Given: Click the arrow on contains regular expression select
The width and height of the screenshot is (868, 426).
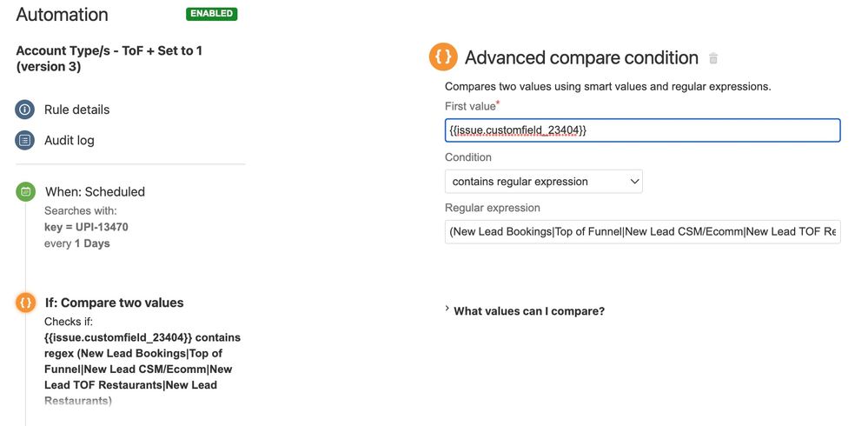Looking at the screenshot, I should point(634,182).
